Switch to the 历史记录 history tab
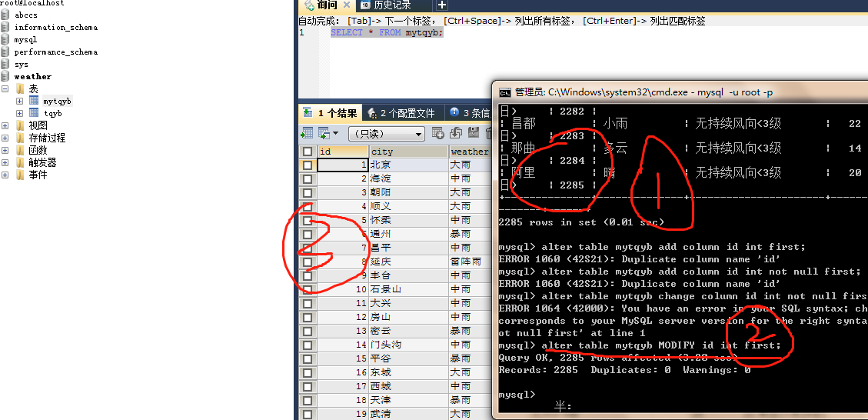The width and height of the screenshot is (868, 420). 393,5
